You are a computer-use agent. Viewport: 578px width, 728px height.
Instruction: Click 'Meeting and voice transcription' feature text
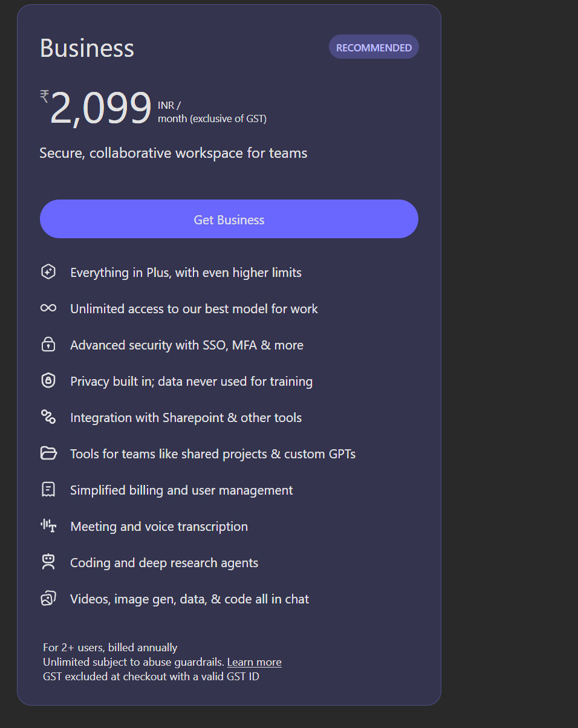click(159, 527)
